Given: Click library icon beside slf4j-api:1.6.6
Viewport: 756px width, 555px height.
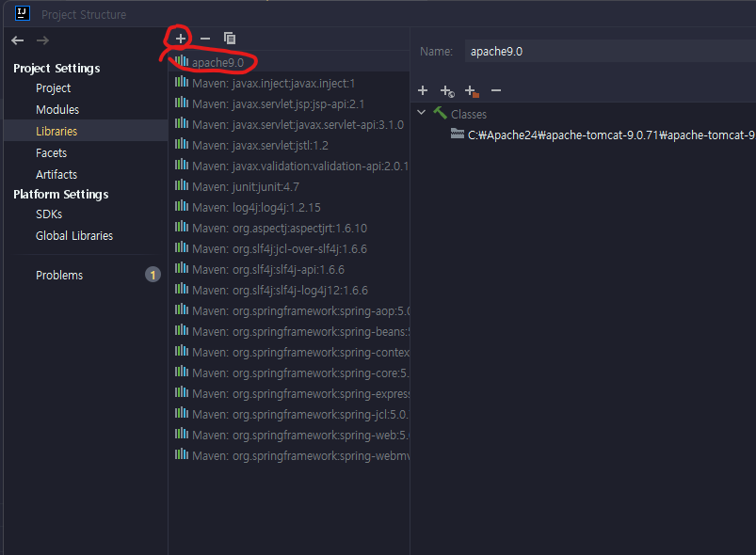Looking at the screenshot, I should point(182,268).
